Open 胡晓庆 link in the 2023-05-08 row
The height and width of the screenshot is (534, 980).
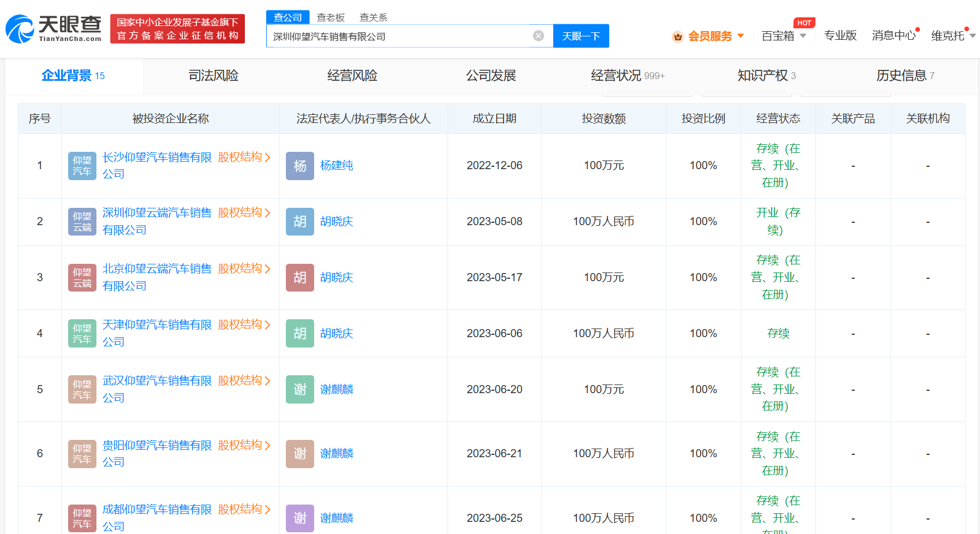[337, 222]
